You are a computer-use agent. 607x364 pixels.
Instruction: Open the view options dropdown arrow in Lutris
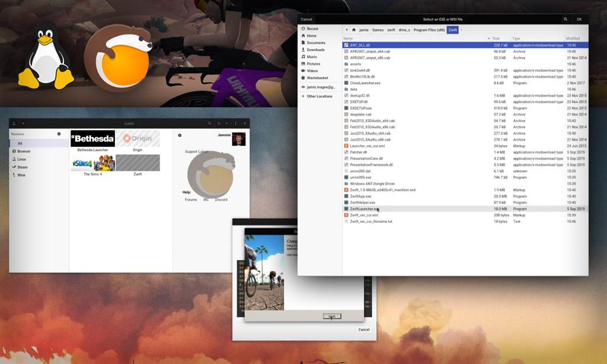pos(226,123)
